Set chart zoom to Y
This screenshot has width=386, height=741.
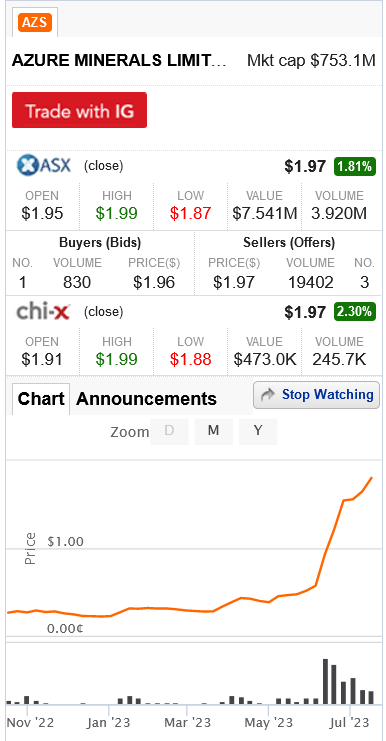point(258,431)
